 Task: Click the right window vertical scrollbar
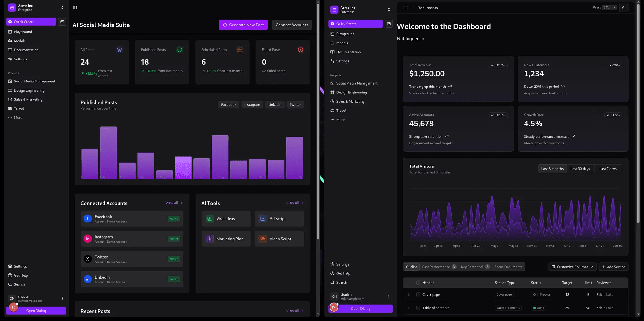click(638, 113)
